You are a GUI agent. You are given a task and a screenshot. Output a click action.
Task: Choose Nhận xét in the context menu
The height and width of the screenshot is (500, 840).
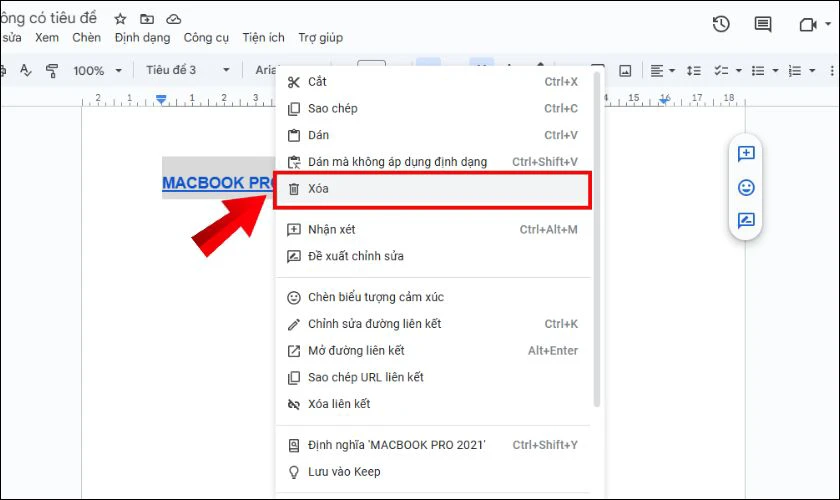point(432,229)
